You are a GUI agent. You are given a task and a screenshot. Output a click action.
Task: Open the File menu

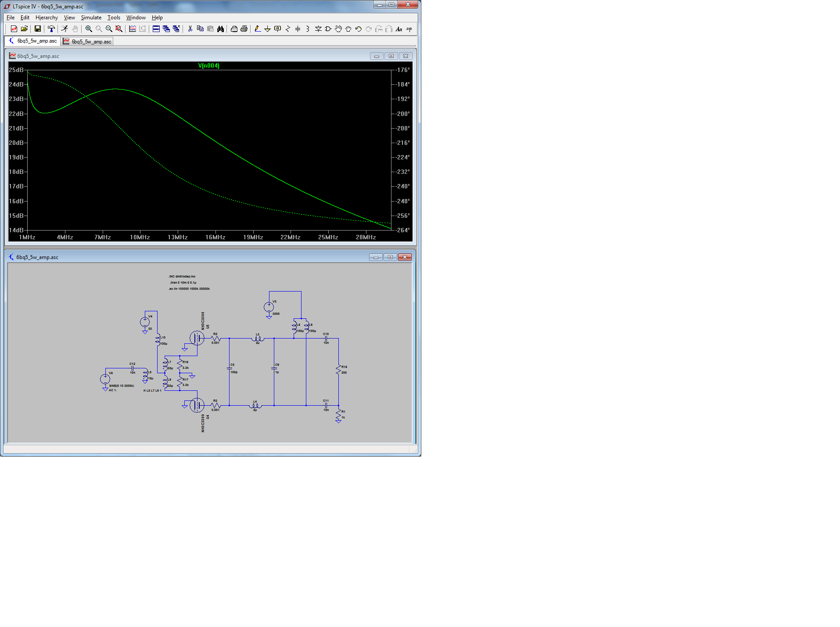pyautogui.click(x=11, y=18)
